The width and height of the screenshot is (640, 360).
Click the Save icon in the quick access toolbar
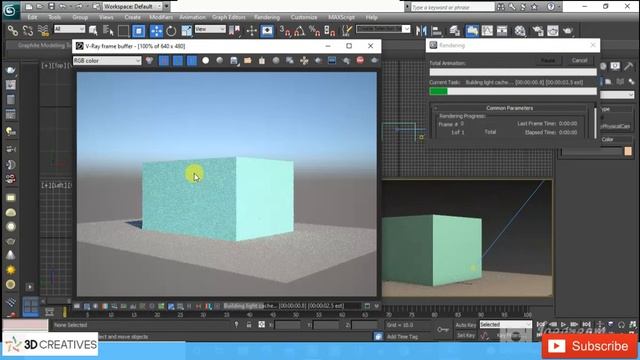[x=51, y=7]
